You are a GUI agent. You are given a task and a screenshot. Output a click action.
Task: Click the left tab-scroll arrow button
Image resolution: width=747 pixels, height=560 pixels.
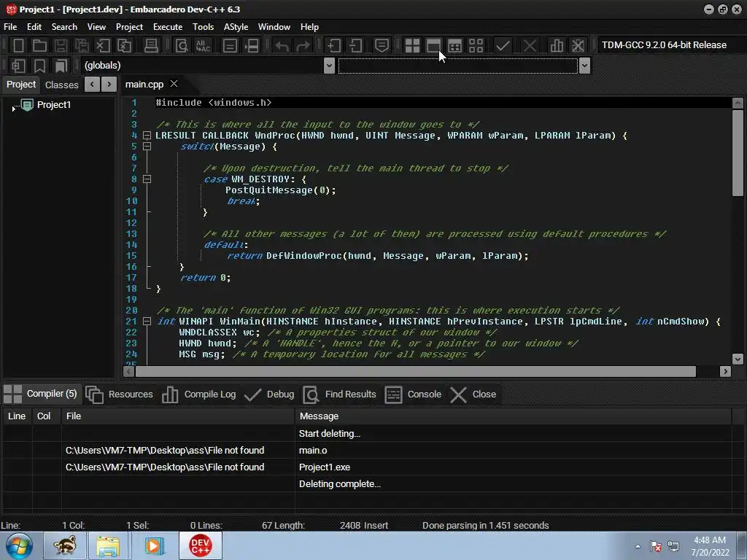click(x=92, y=85)
